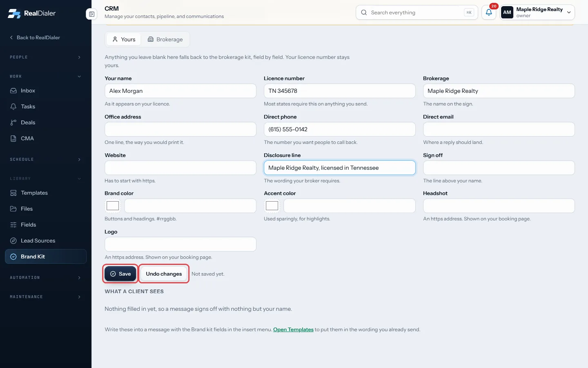588x368 pixels.
Task: Switch to the Brokerage tab
Action: pyautogui.click(x=165, y=40)
